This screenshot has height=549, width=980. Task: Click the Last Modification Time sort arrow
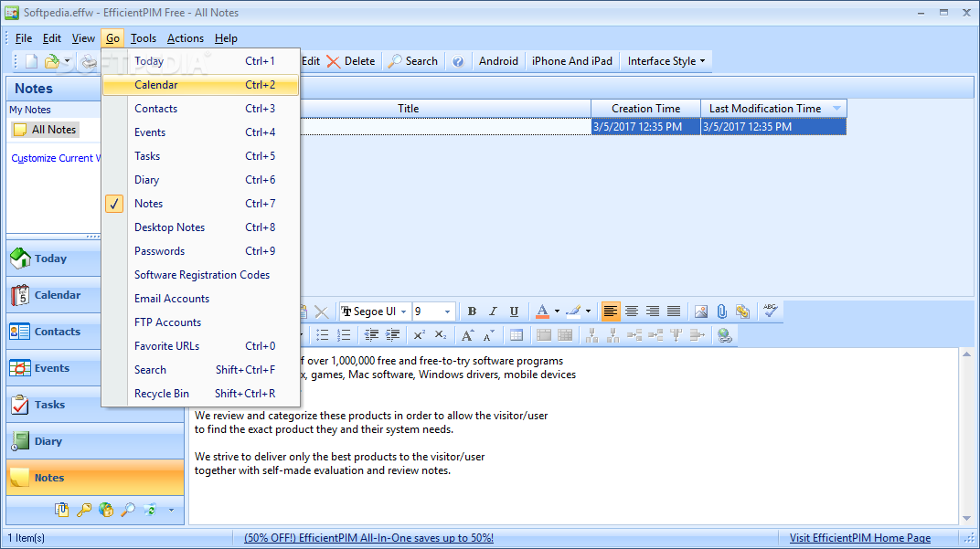click(836, 109)
